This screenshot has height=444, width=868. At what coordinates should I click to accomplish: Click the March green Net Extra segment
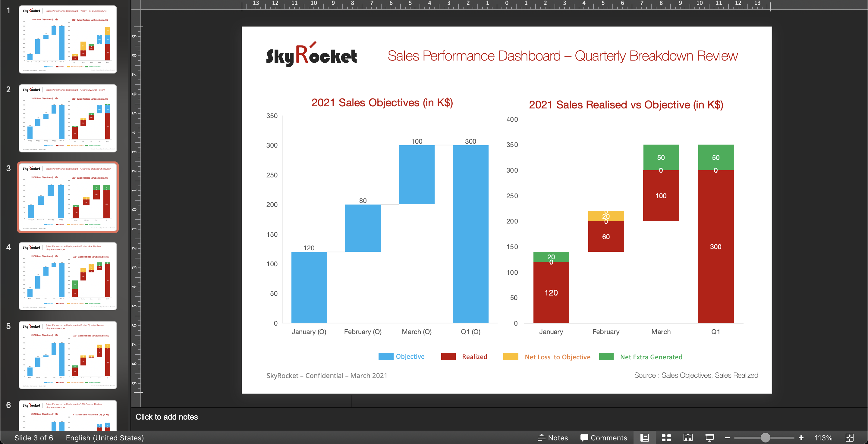click(x=661, y=157)
